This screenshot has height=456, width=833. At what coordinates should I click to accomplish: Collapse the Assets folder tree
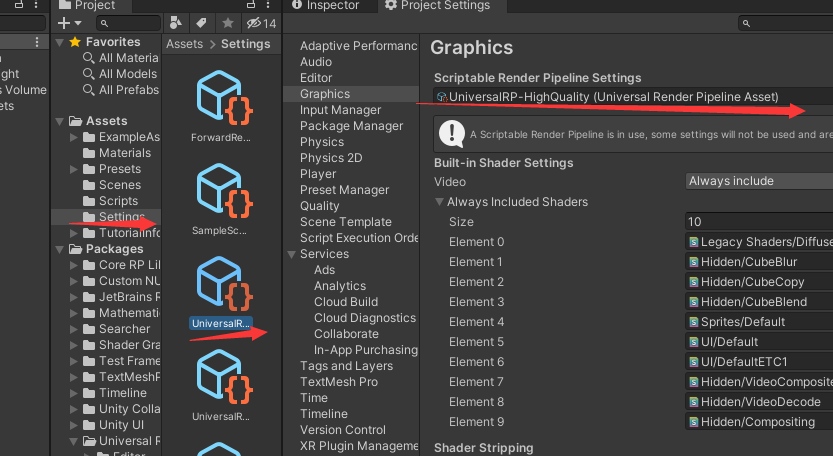click(60, 121)
